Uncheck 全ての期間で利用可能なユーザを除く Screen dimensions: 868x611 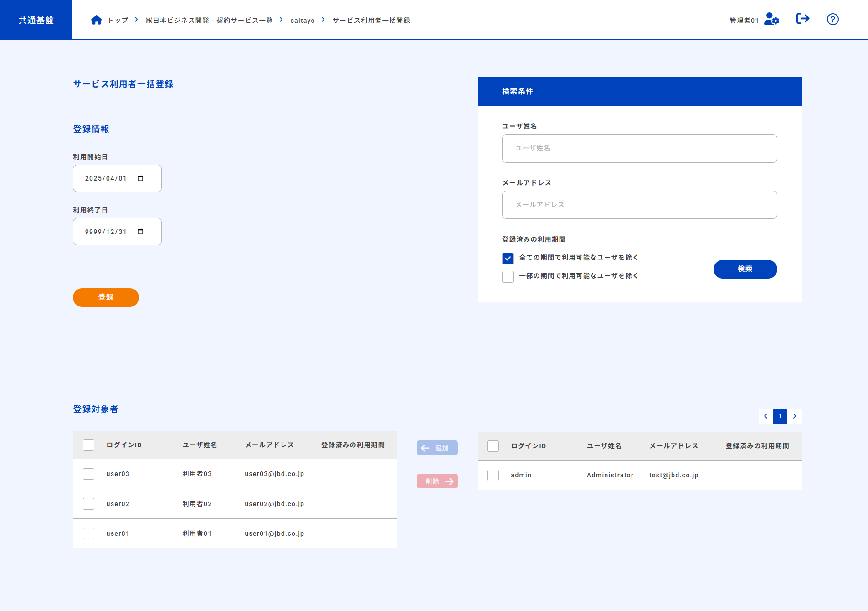pyautogui.click(x=508, y=258)
